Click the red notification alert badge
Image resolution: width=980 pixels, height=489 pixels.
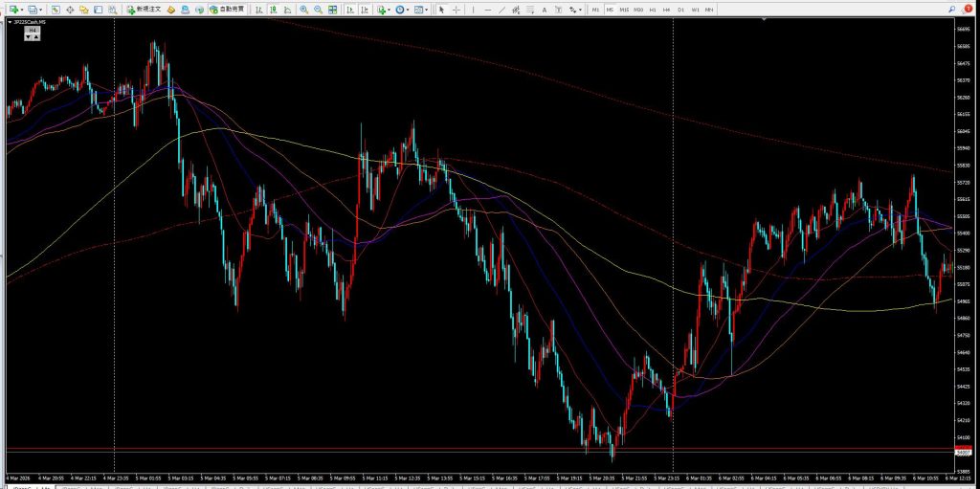click(969, 9)
